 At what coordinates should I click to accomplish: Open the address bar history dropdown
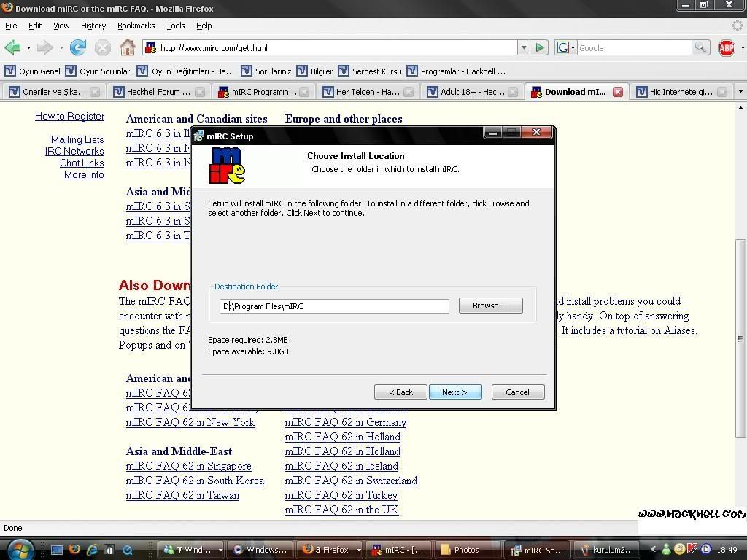pos(524,47)
